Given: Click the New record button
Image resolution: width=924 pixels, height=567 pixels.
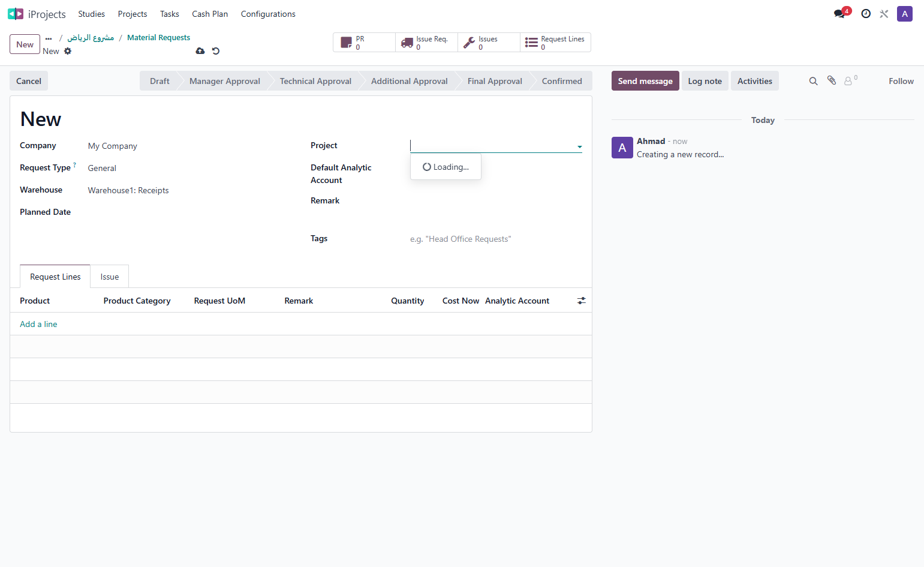Looking at the screenshot, I should 25,44.
